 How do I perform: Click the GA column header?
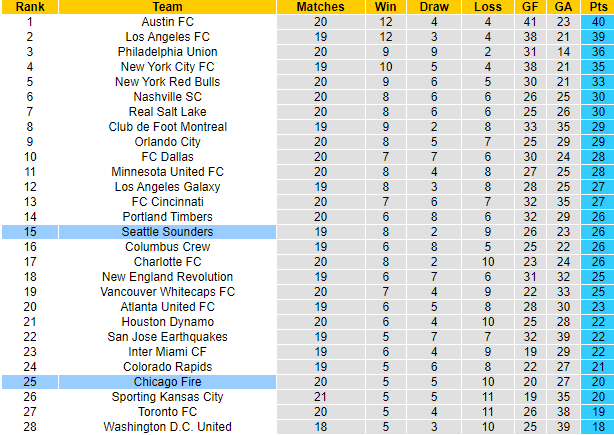(563, 6)
